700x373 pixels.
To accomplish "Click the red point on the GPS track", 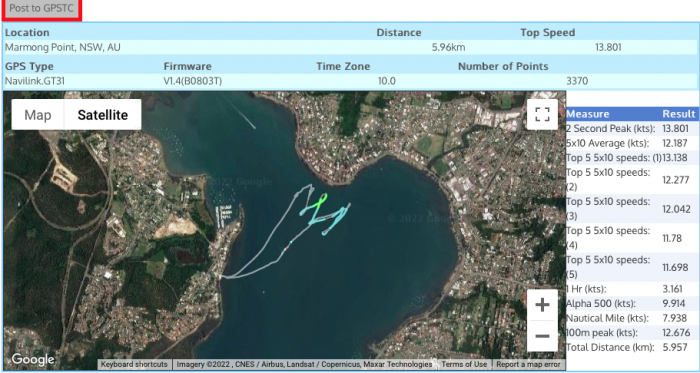I will [286, 248].
